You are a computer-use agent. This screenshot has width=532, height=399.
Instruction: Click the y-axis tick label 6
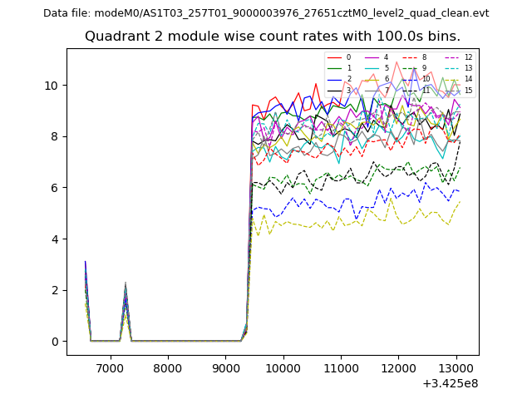(55, 189)
